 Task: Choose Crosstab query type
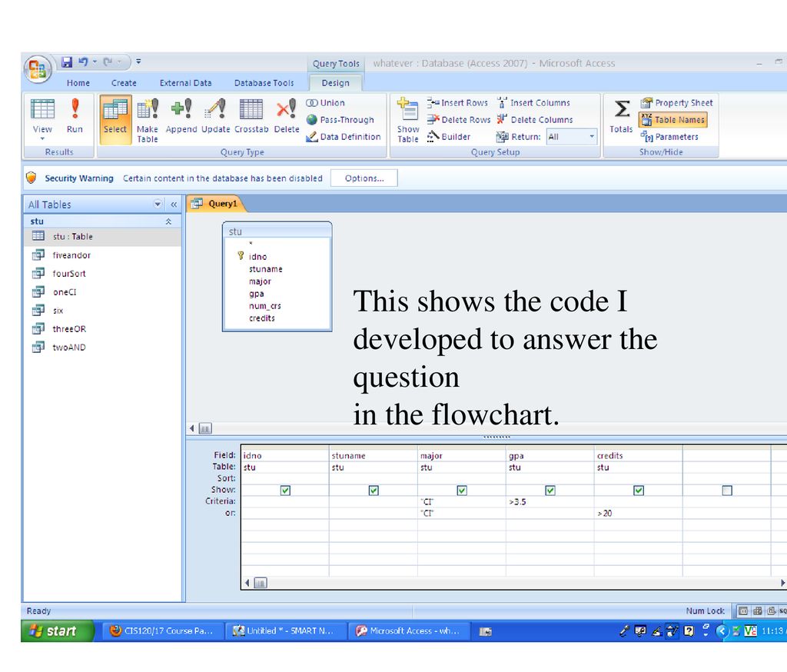(251, 116)
